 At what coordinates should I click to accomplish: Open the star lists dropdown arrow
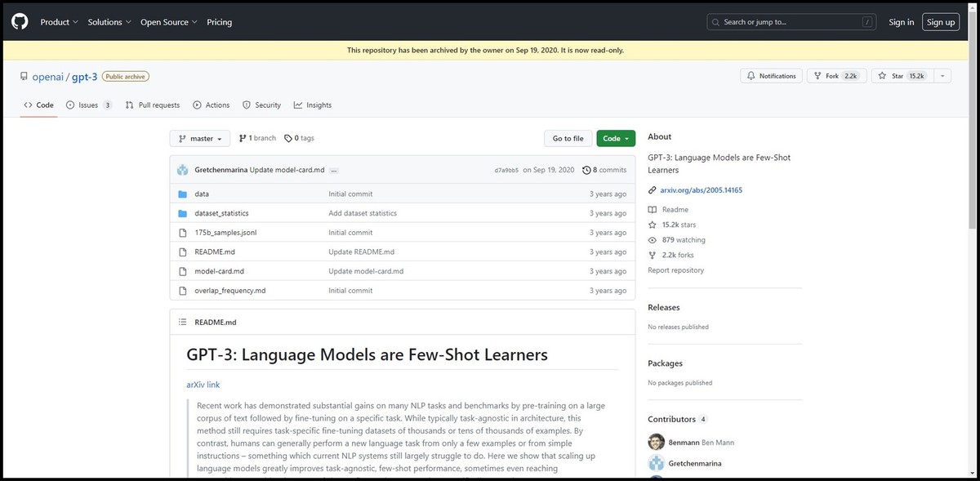pyautogui.click(x=942, y=76)
